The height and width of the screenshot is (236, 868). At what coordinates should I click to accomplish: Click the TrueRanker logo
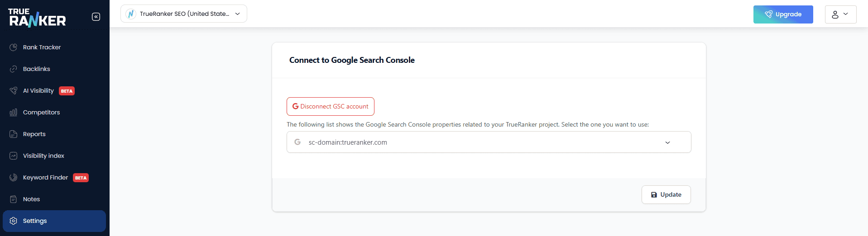(37, 18)
